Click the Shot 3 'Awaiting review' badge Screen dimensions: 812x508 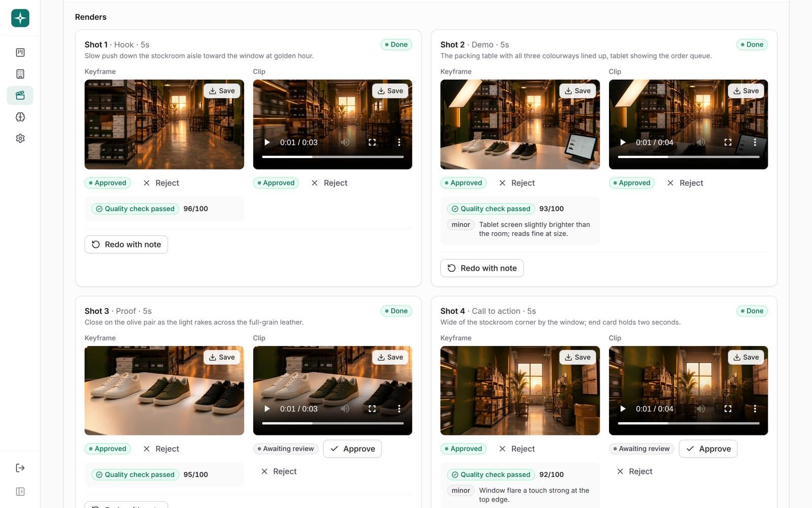[x=285, y=449]
